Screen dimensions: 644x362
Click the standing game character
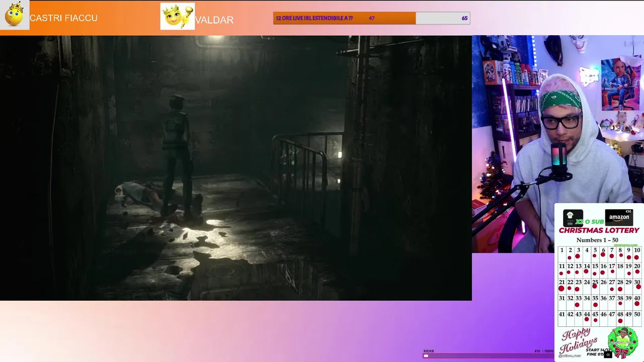177,154
